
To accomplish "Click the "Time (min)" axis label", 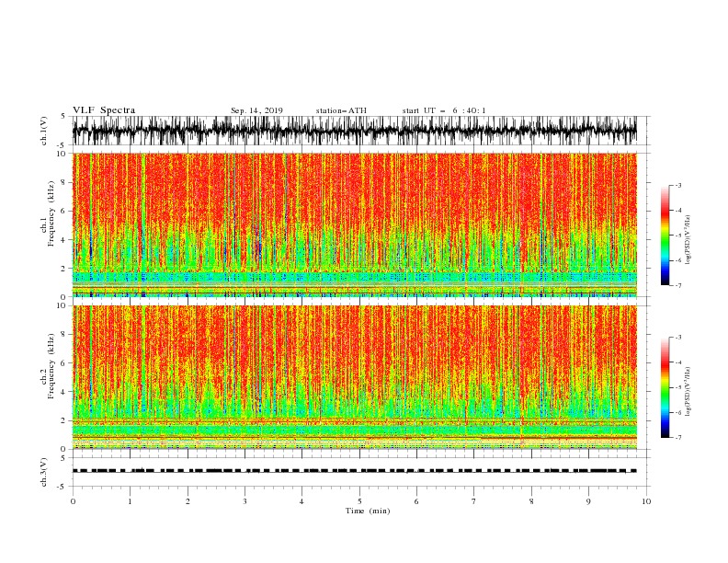I will (368, 511).
